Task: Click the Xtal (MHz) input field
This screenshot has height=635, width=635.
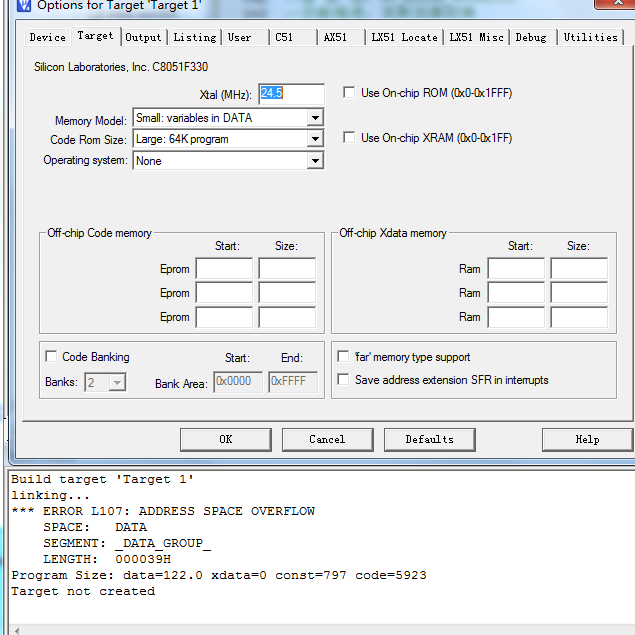Action: (x=292, y=94)
